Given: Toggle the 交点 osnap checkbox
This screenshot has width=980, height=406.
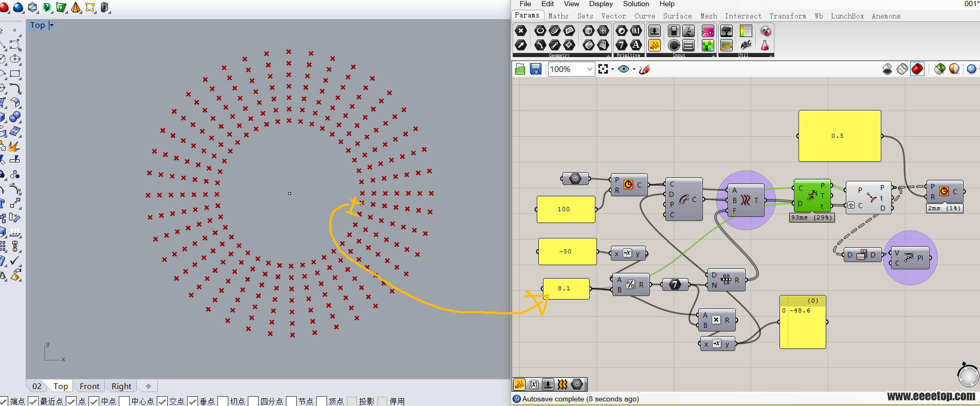Looking at the screenshot, I should (162, 401).
